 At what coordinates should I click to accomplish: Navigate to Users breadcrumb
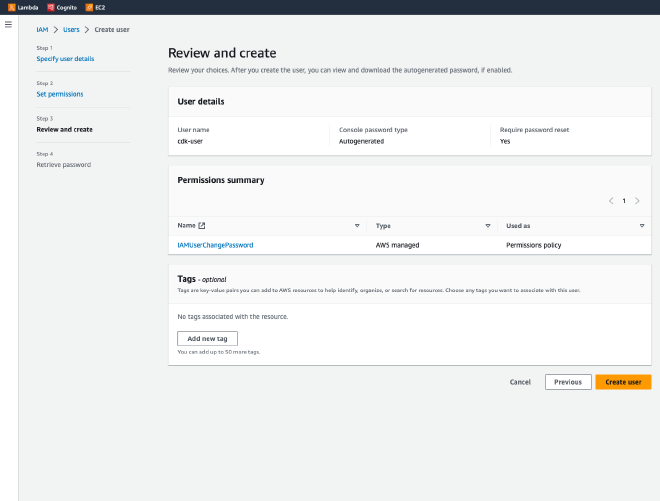tap(71, 30)
